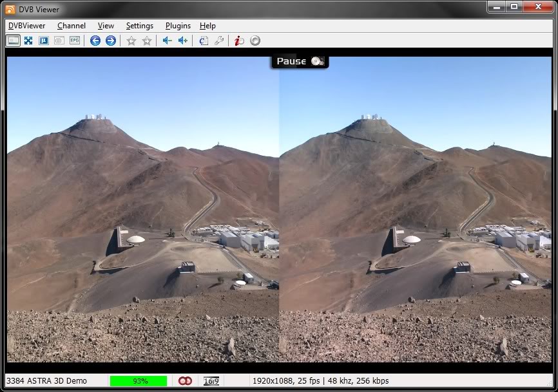The height and width of the screenshot is (392, 558).
Task: Go to previous channel with left arrow
Action: [x=95, y=41]
